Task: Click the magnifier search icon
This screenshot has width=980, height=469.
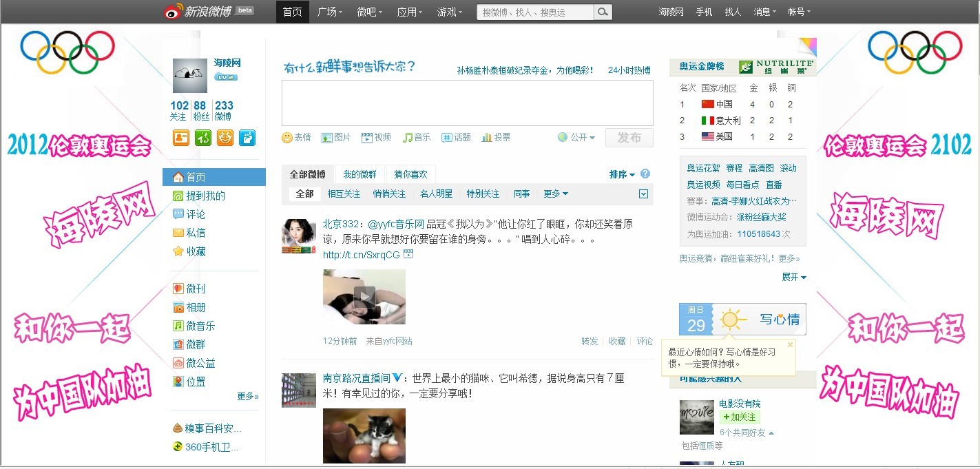Action: click(602, 12)
